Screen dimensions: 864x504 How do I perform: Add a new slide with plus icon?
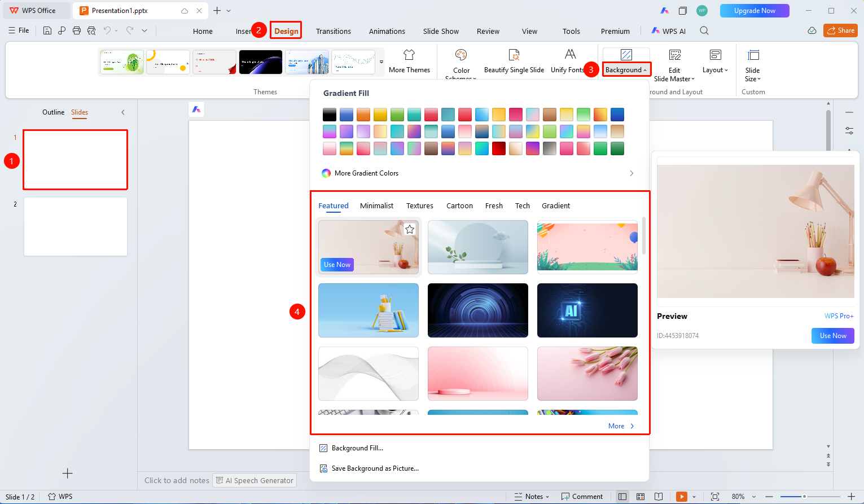coord(67,473)
